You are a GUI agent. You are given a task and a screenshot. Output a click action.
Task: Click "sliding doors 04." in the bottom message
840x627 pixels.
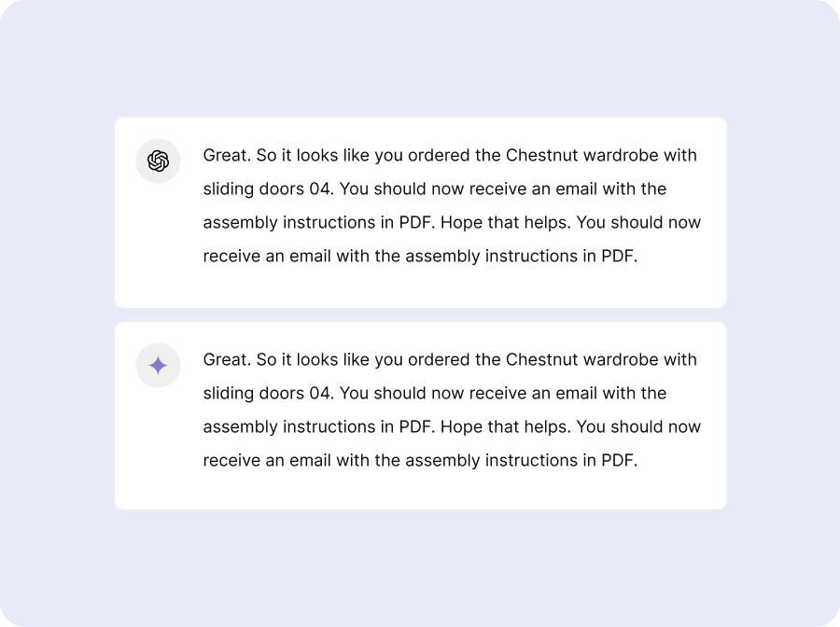[x=269, y=394]
